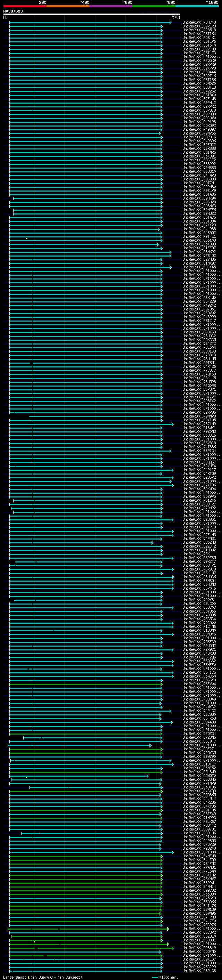Click the query end position 576
Image resolution: width=222 pixels, height=980 pixels.
[x=175, y=17]
